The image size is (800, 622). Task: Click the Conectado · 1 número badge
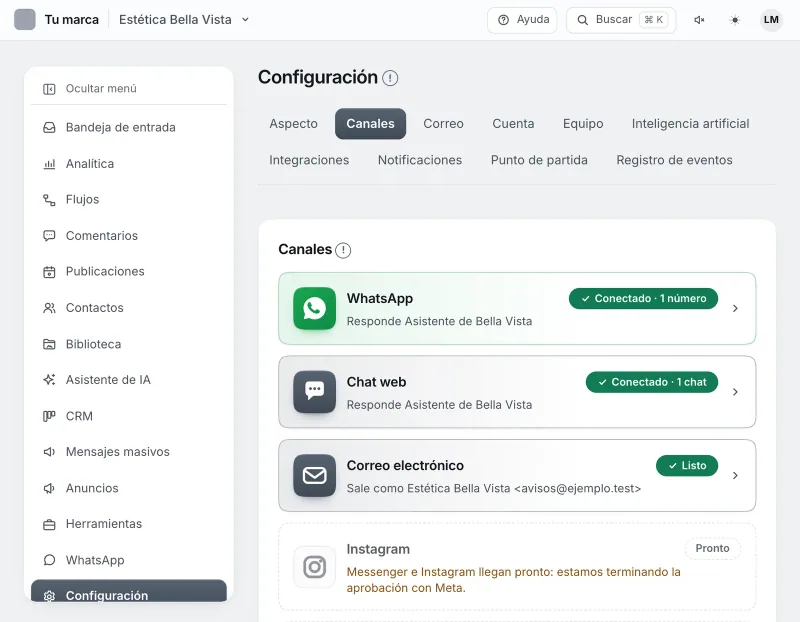pyautogui.click(x=643, y=298)
